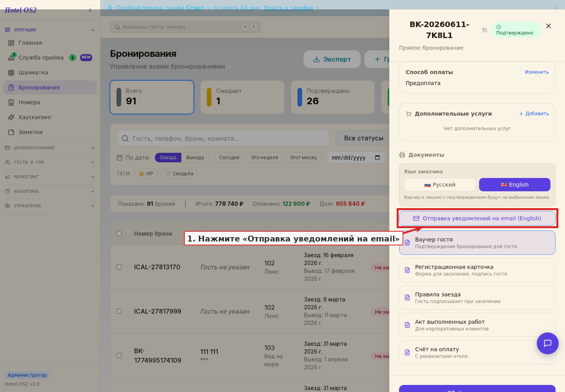Image resolution: width=565 pixels, height=392 pixels.
Task: Select Русский customer language
Action: (x=440, y=185)
